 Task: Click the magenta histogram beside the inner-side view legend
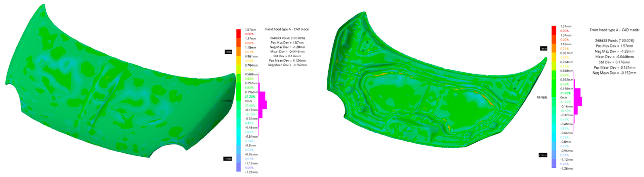[577, 101]
